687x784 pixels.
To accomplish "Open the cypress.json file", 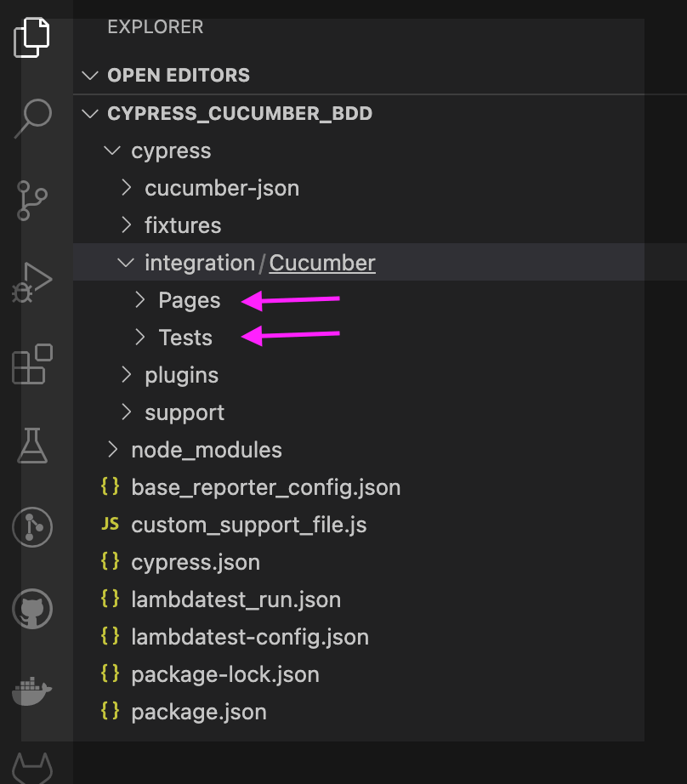I will (196, 562).
